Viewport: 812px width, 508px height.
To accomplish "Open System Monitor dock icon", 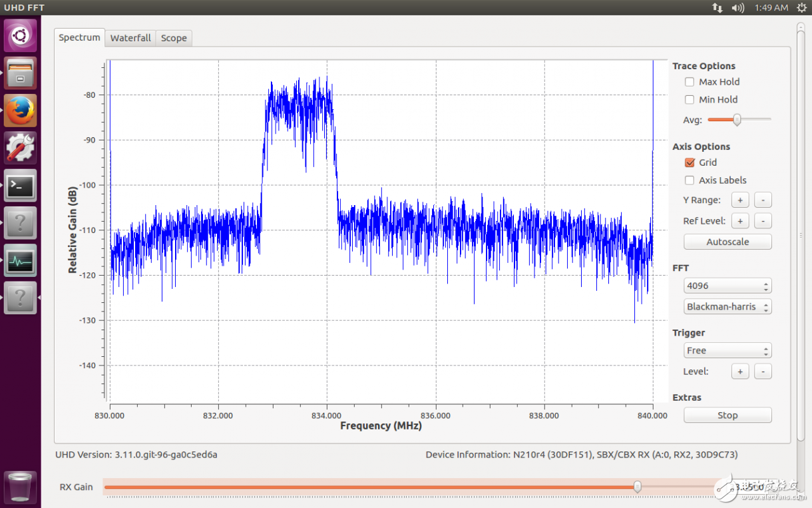I will [20, 260].
